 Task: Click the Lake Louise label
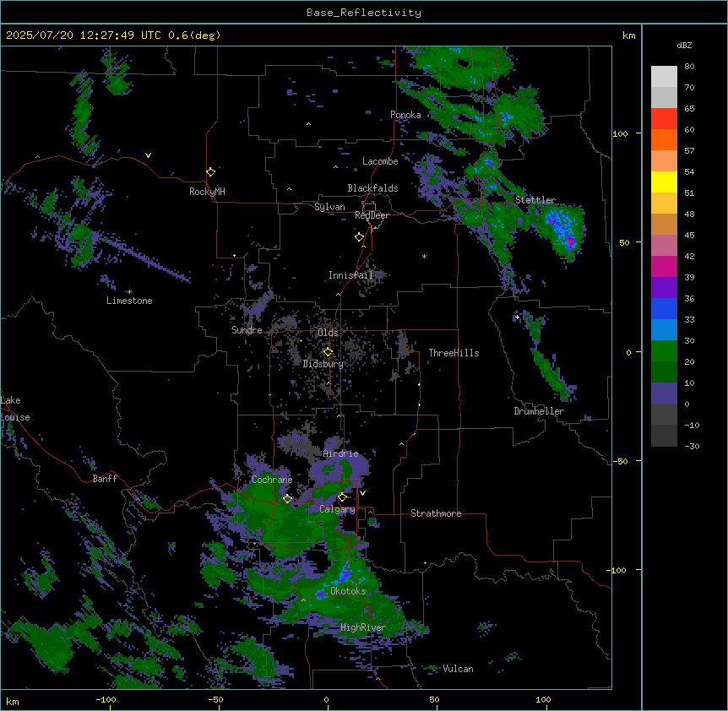pyautogui.click(x=15, y=409)
